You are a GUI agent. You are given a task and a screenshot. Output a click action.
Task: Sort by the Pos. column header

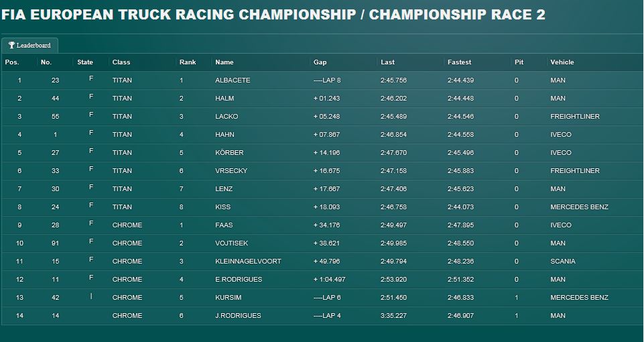click(12, 62)
